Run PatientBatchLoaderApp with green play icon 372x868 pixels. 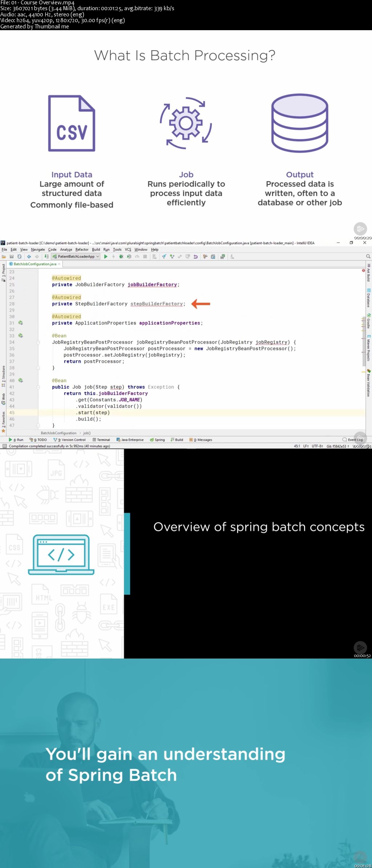(106, 257)
